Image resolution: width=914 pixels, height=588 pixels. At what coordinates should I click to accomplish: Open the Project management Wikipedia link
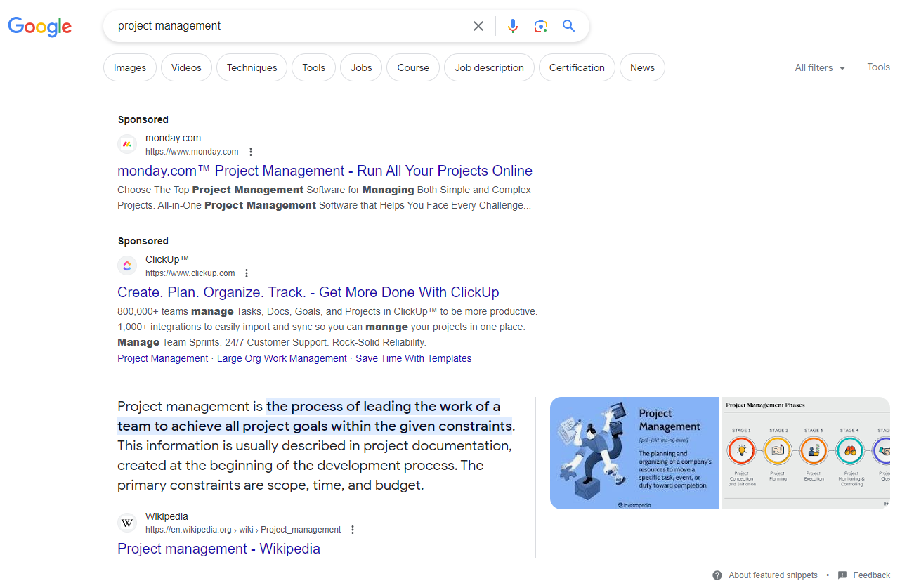218,549
